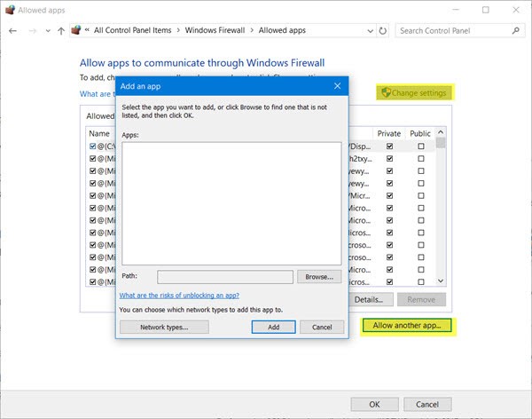
Task: Click the firewall icon in address bar
Action: pos(76,30)
